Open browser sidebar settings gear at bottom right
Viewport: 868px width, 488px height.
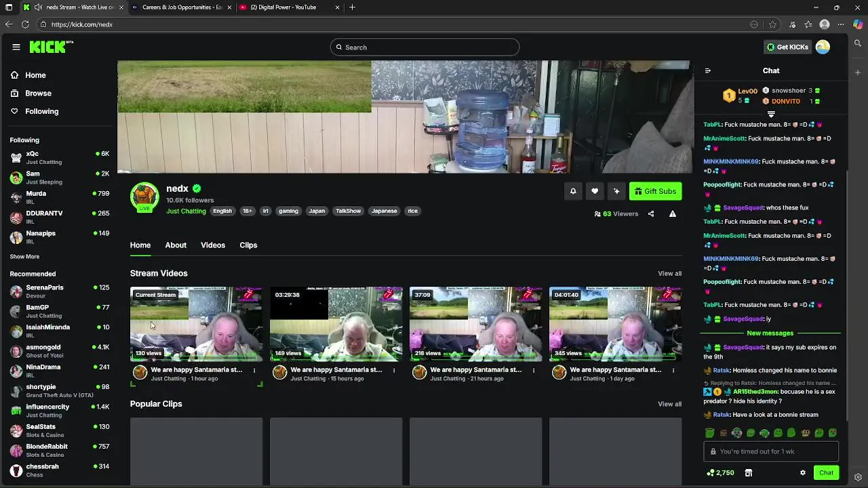click(858, 477)
